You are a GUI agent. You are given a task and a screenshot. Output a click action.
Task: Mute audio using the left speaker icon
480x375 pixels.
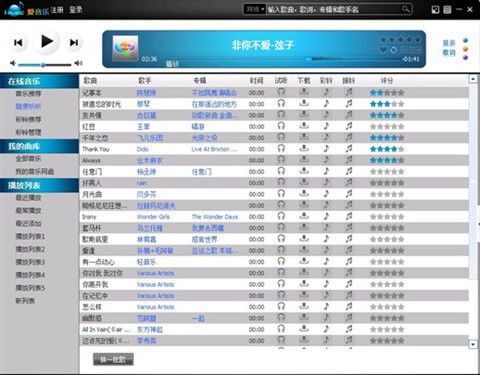(13, 63)
